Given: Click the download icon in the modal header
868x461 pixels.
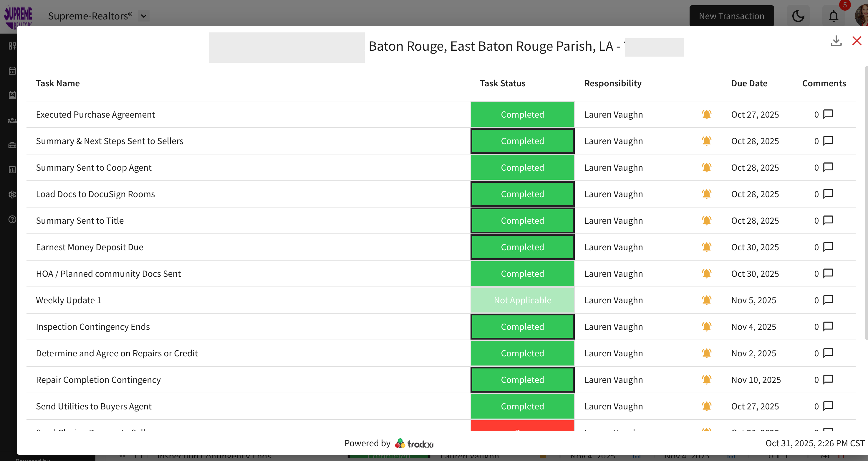Looking at the screenshot, I should [836, 41].
